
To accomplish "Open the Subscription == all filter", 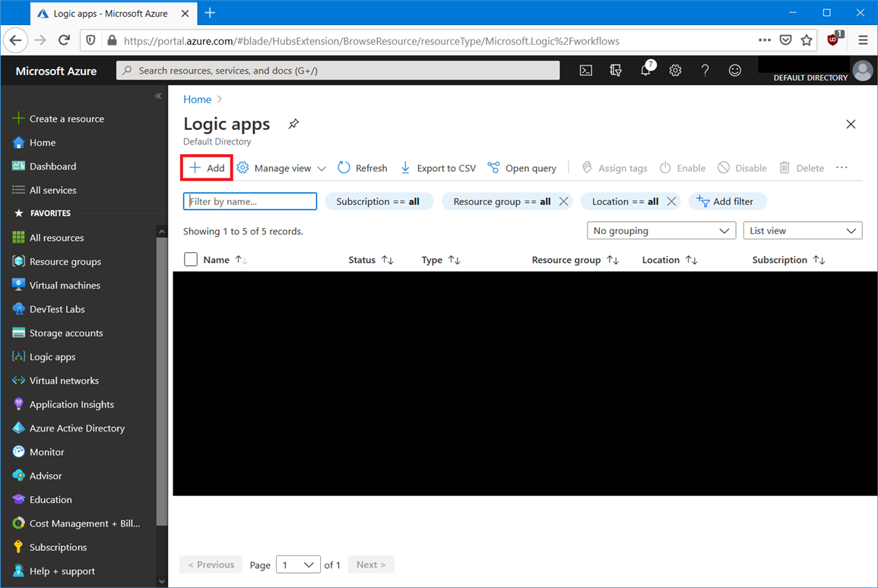I will point(379,201).
